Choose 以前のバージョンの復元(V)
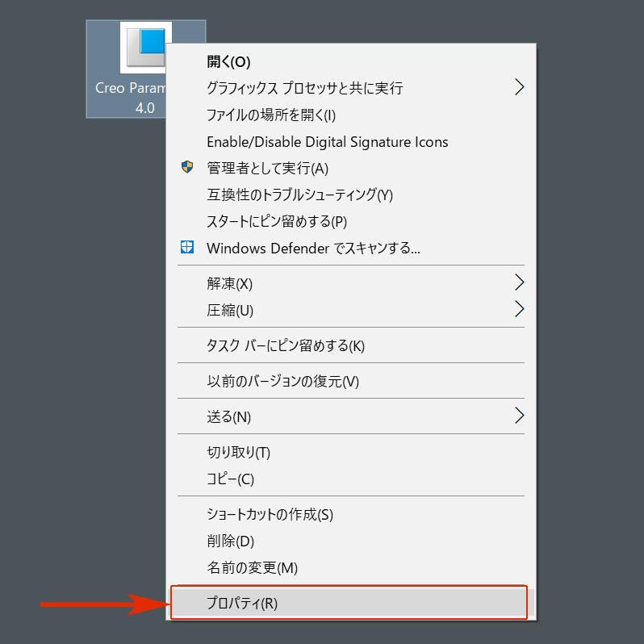Screen dimensions: 644x644 (282, 381)
